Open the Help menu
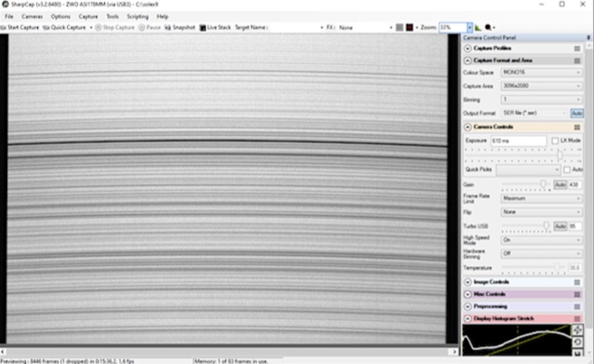The height and width of the screenshot is (364, 594). [x=163, y=16]
